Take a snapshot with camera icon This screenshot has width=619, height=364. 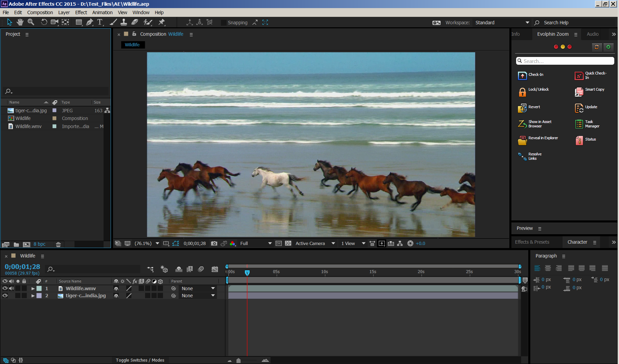pyautogui.click(x=214, y=243)
